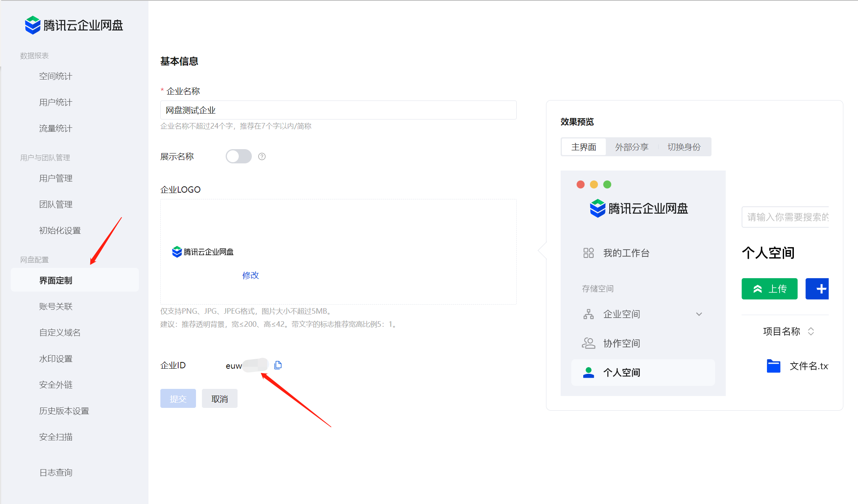Toggle the 展示名称 switch
The width and height of the screenshot is (858, 504).
point(239,156)
